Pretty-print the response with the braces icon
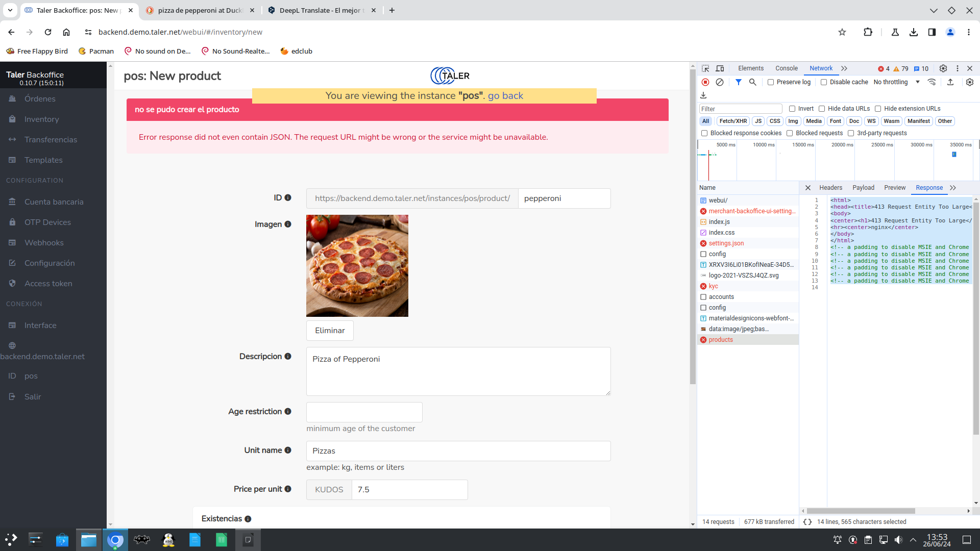The width and height of the screenshot is (980, 551). tap(807, 522)
